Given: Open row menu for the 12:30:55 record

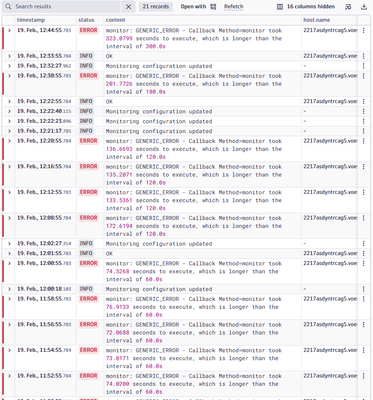Looking at the screenshot, I should 363,76.
